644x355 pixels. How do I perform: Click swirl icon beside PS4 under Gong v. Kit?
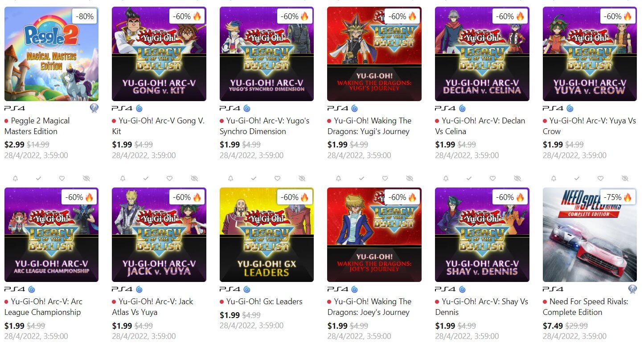pyautogui.click(x=139, y=108)
